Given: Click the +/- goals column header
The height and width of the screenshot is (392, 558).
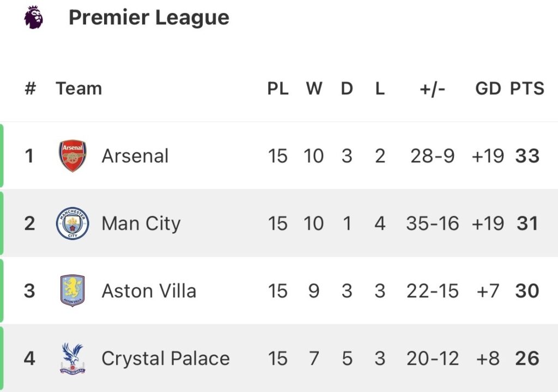Looking at the screenshot, I should 433,89.
